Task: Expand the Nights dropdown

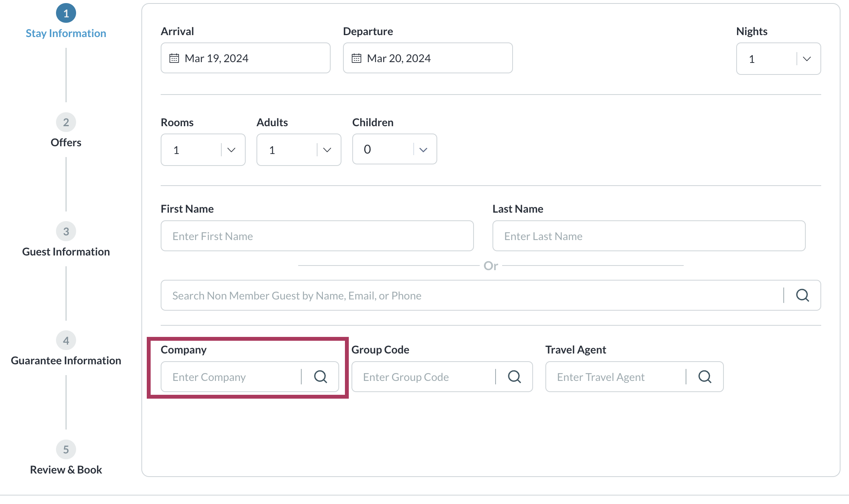Action: 807,59
